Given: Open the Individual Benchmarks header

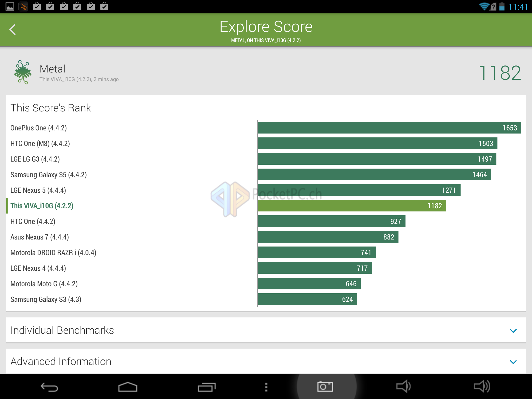Looking at the screenshot, I should pyautogui.click(x=266, y=330).
